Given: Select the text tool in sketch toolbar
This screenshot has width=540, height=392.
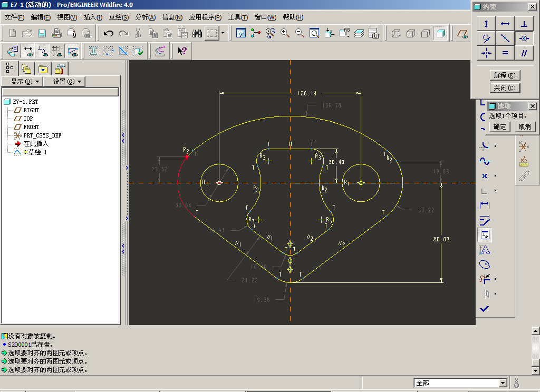Looking at the screenshot, I should point(485,249).
